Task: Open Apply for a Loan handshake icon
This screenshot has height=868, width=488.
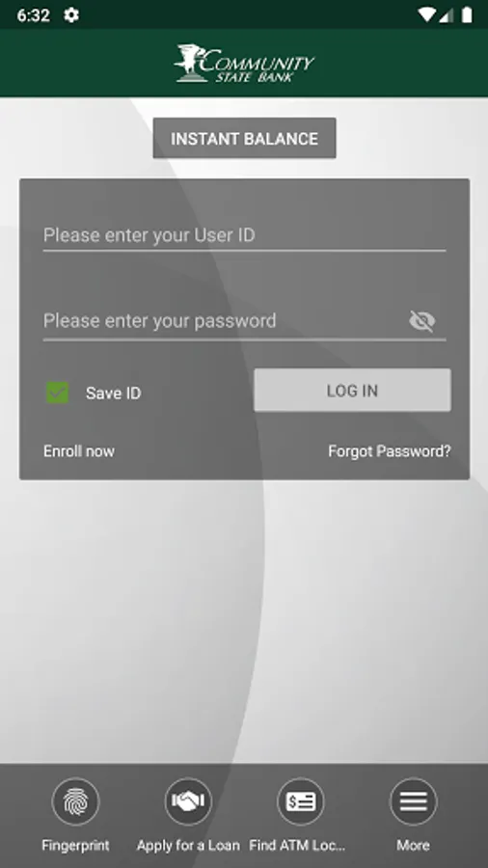Action: point(188,801)
